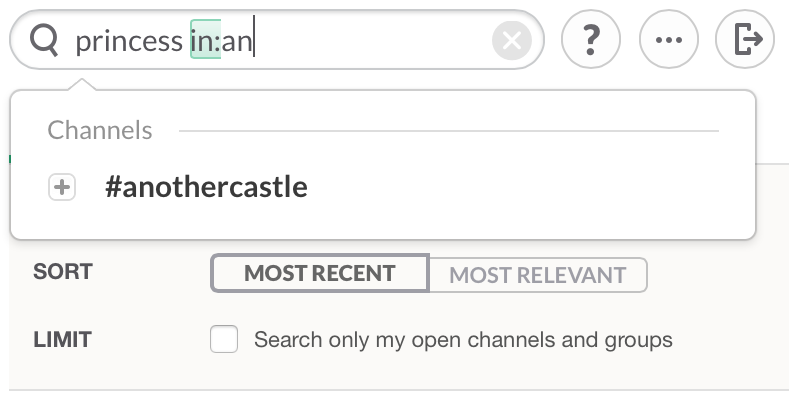Focus the search input after the 'in:an' text
Screen dimensions: 797x399
click(x=371, y=40)
